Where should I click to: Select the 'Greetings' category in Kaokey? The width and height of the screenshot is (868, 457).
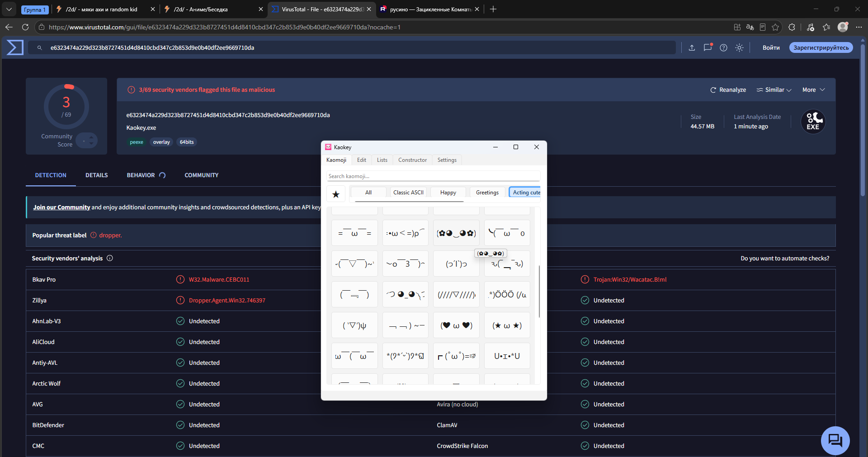487,193
